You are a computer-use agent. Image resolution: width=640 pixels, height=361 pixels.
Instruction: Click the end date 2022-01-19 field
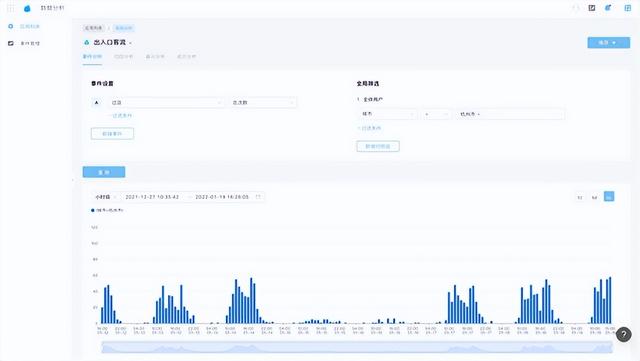pyautogui.click(x=222, y=197)
